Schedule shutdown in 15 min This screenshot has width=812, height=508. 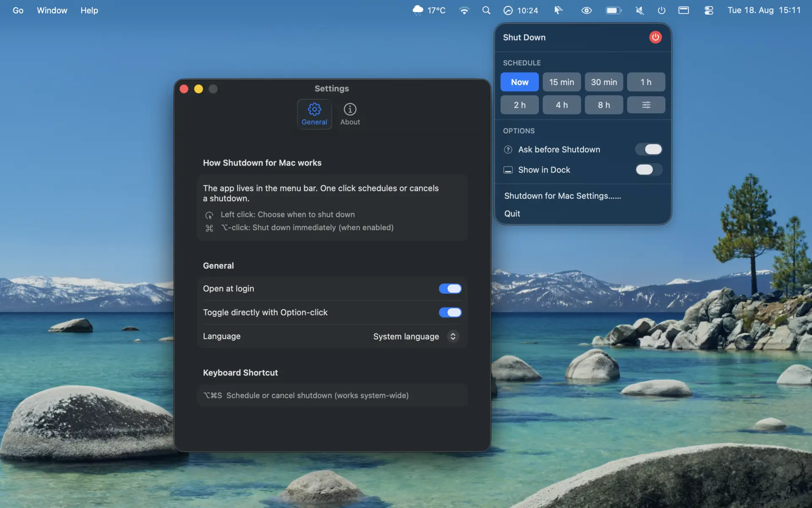coord(562,82)
